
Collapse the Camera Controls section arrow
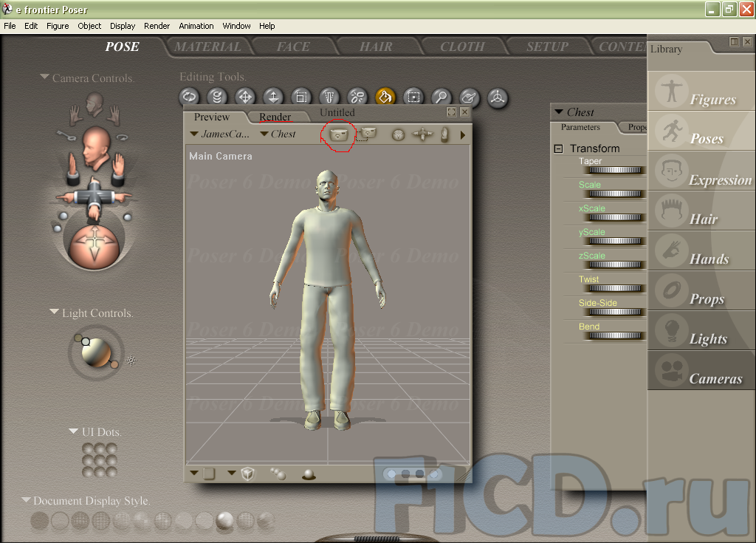[45, 77]
